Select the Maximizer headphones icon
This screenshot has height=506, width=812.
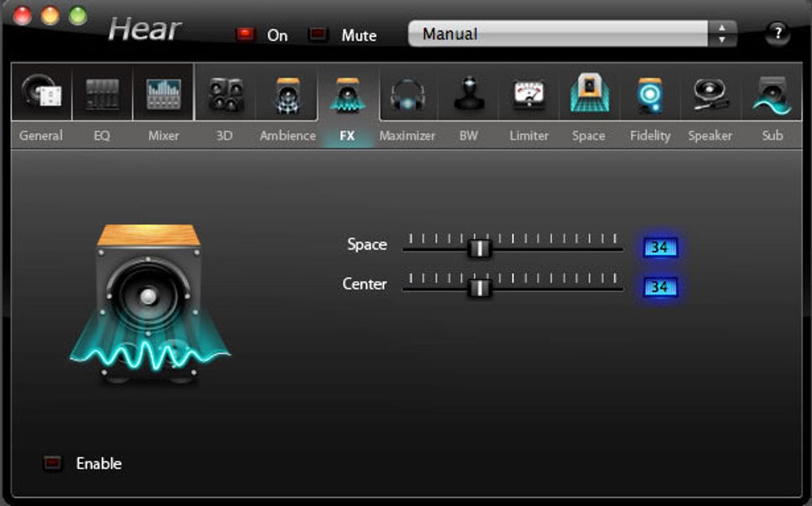[408, 95]
